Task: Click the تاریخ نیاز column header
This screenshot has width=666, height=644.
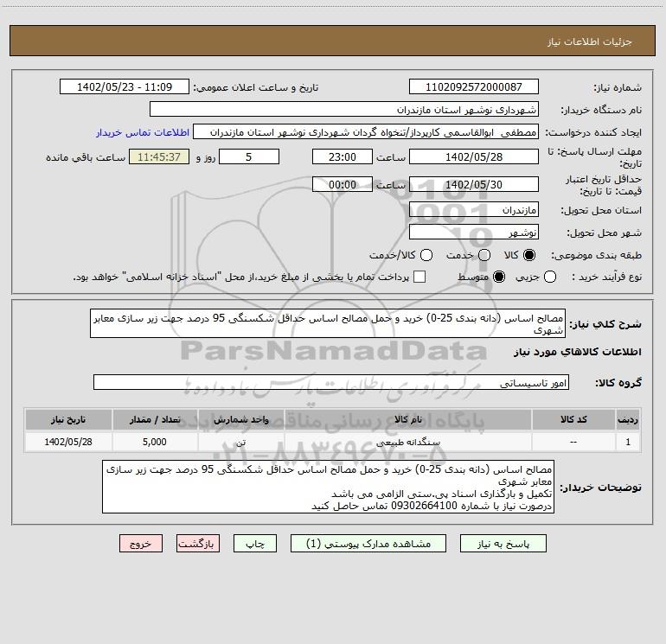Action: pos(68,419)
